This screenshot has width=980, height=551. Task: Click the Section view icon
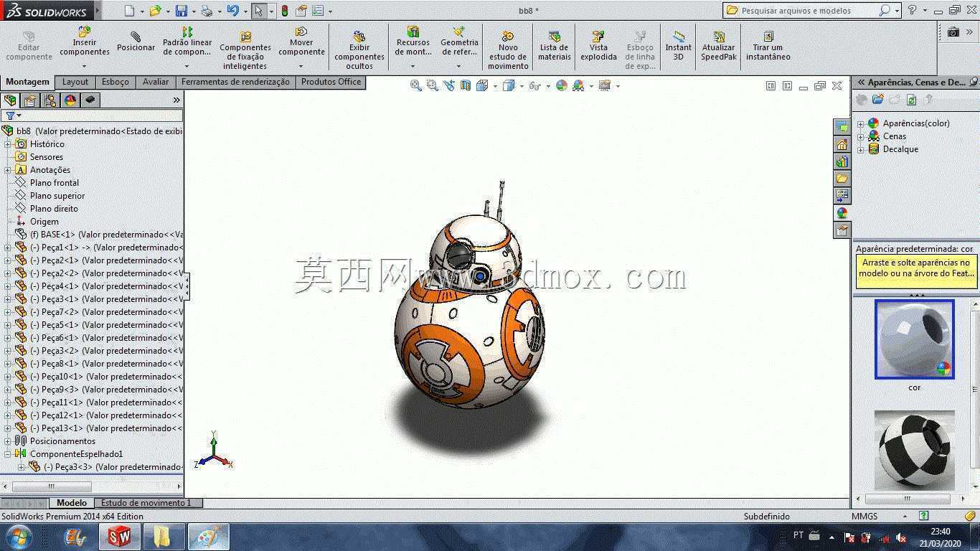[466, 85]
